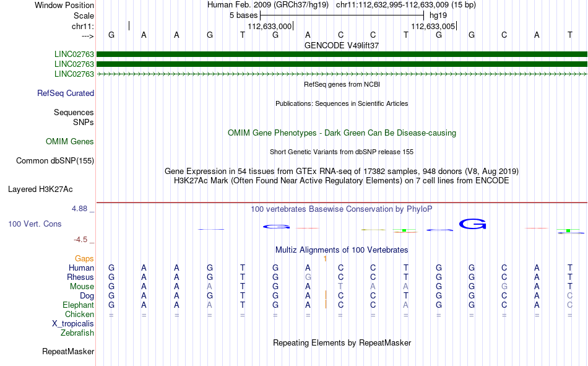
Task: Open 100 vertebrates Basewise Conservation by PhyloP title
Action: click(x=342, y=209)
